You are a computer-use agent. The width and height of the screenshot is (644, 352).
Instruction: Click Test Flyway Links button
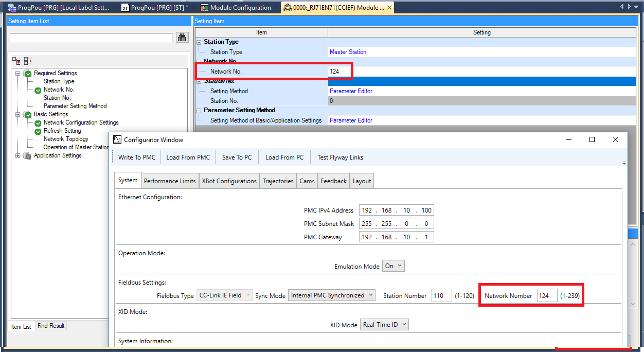pyautogui.click(x=340, y=157)
